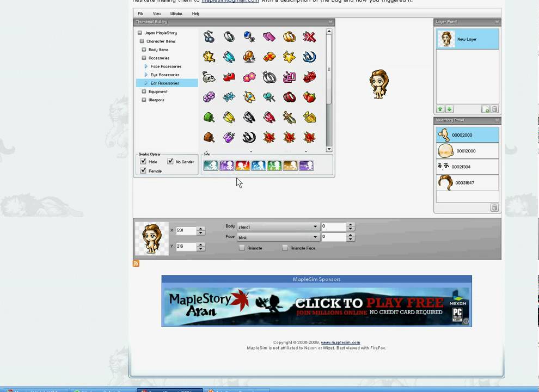The image size is (539, 392).
Task: Select the gold thief job filter
Action: pos(291,166)
